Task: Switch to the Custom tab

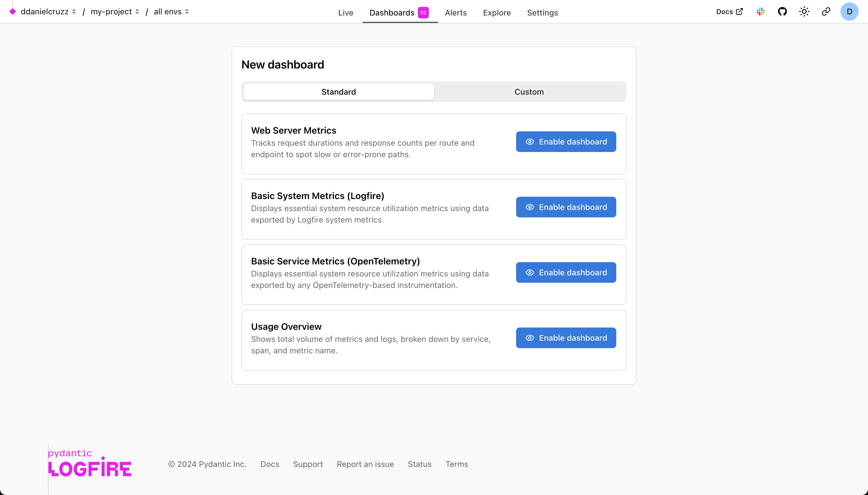Action: point(529,92)
